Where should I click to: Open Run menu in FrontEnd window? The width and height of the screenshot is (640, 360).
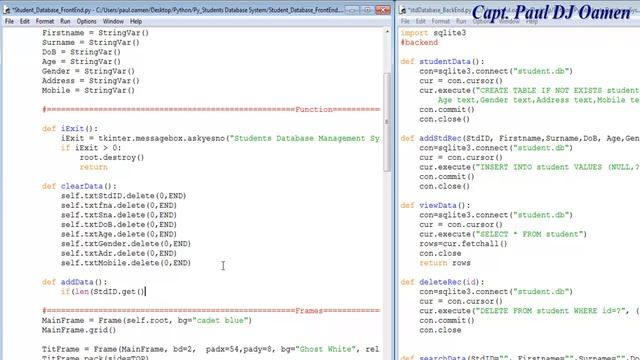pyautogui.click(x=65, y=21)
